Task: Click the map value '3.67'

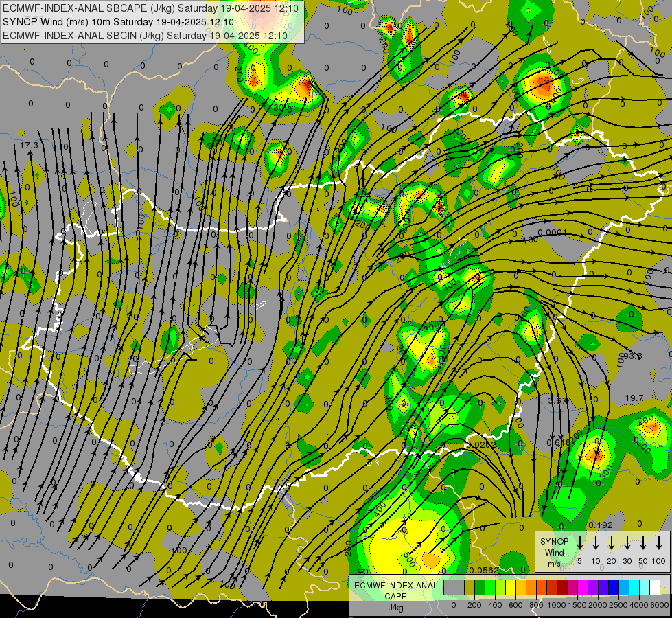Action: tap(557, 400)
